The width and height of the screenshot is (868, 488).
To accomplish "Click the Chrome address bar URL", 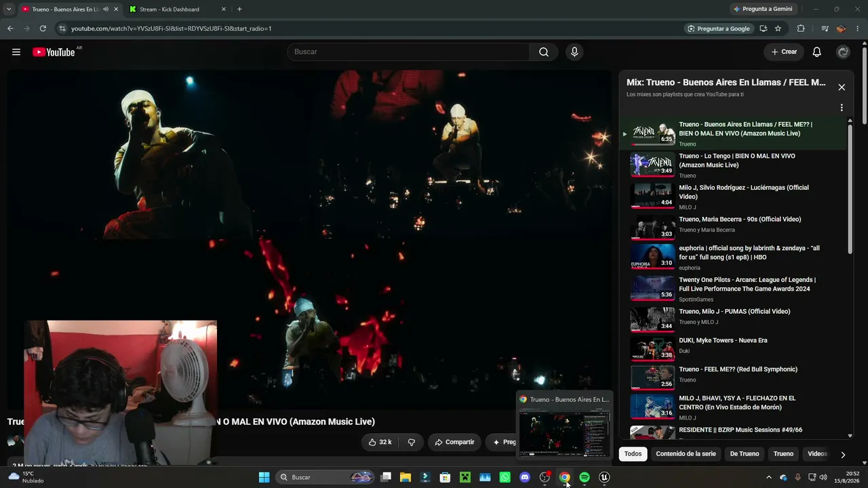I will point(171,28).
